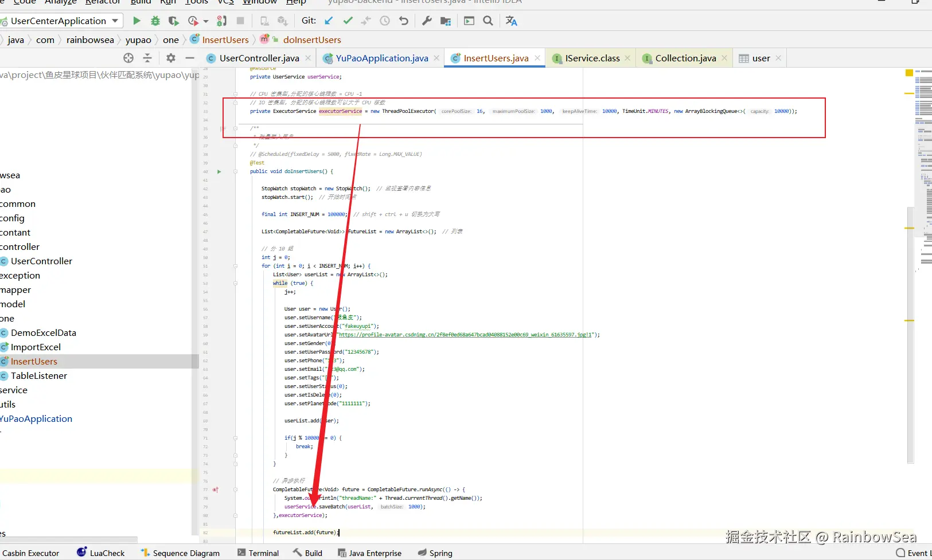Screen dimensions: 932x560
Task: Click the editor vertical scrollbar thumb
Action: (910, 335)
